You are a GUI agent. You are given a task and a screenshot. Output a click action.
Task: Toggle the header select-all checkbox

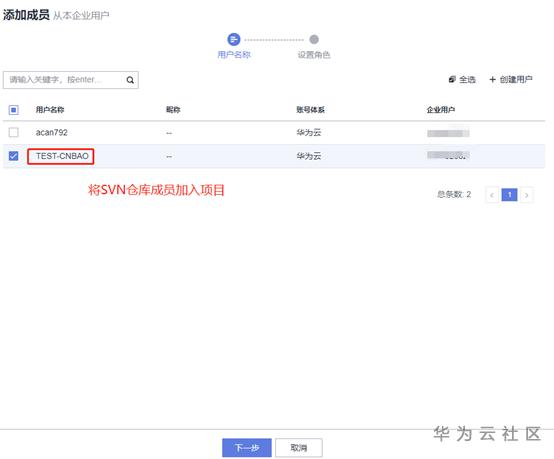(13, 110)
